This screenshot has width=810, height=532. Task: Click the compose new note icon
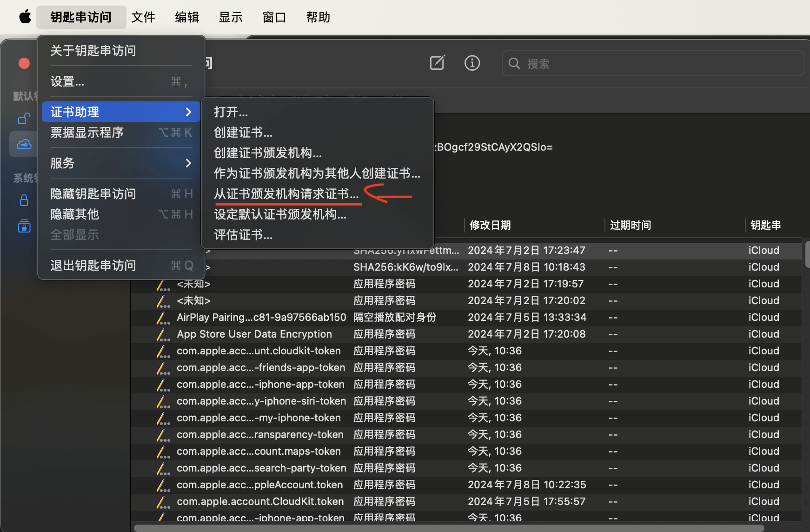click(437, 63)
